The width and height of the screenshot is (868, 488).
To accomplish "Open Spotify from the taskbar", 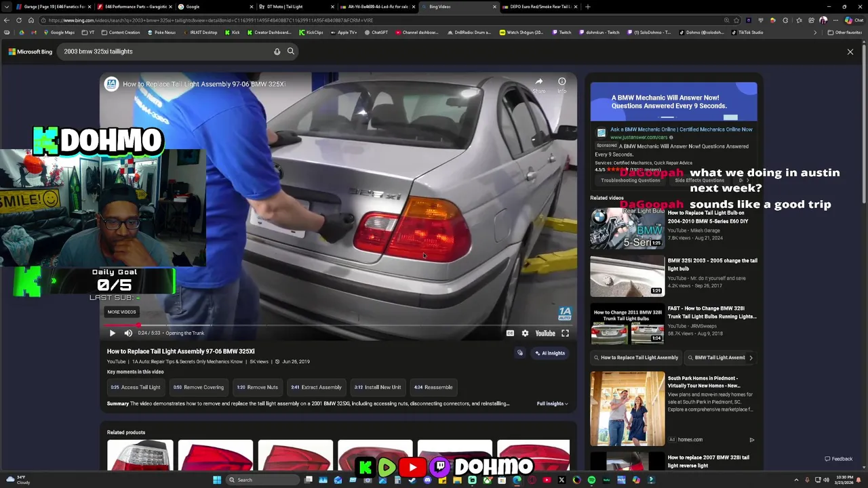I will [591, 480].
